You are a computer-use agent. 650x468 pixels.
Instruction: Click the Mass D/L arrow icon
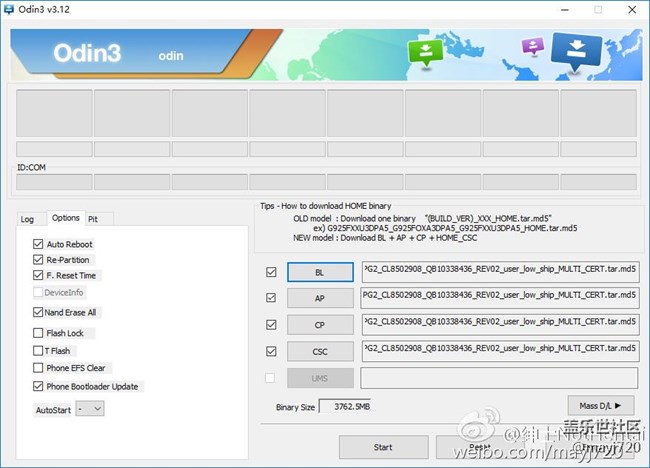point(618,405)
